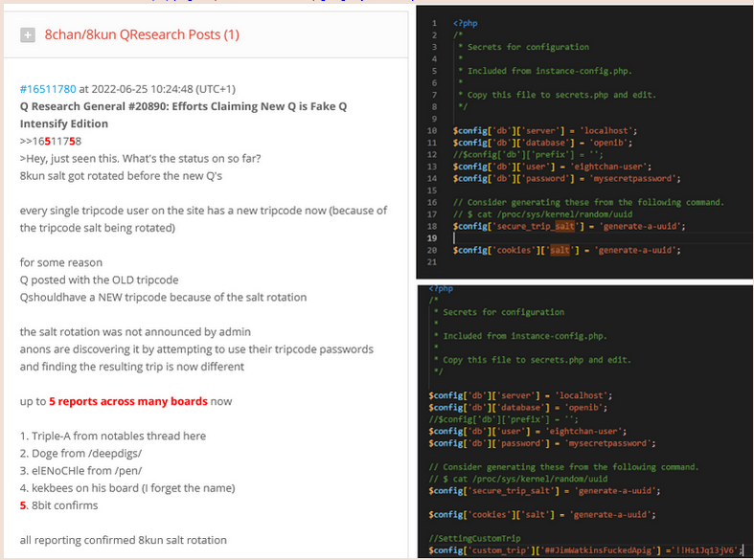Click the line 'the tripcode salt being rotated)'
The height and width of the screenshot is (560, 754).
pos(98,228)
